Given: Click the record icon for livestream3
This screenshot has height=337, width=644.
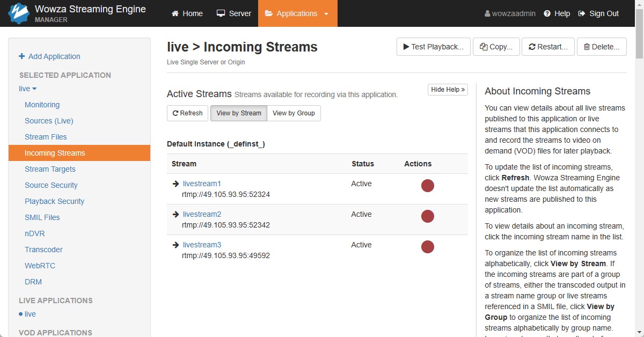Looking at the screenshot, I should tap(427, 247).
